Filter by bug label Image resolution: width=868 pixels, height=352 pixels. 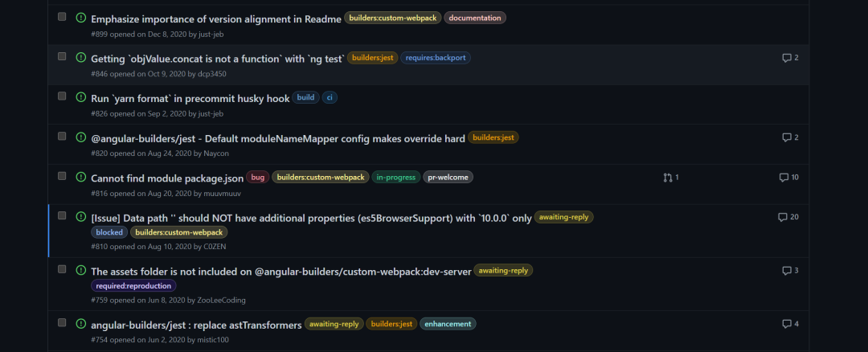(x=257, y=177)
